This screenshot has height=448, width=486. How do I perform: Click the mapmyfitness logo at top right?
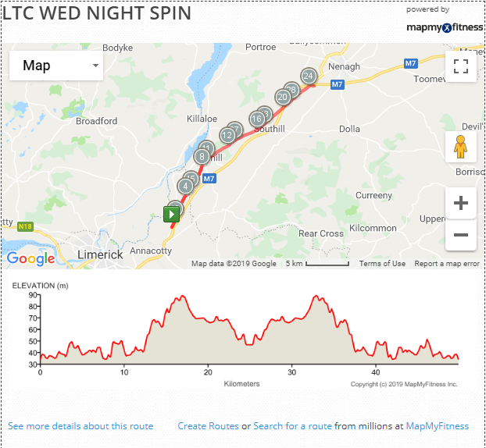445,27
